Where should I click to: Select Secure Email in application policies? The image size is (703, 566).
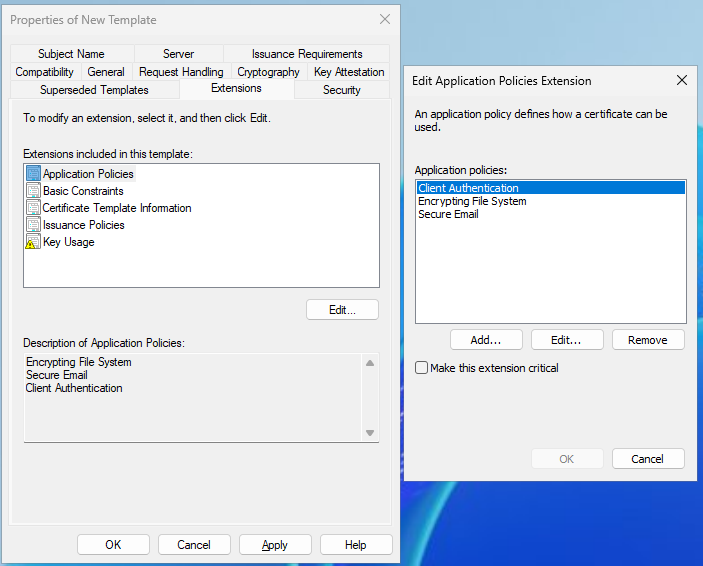click(x=448, y=214)
